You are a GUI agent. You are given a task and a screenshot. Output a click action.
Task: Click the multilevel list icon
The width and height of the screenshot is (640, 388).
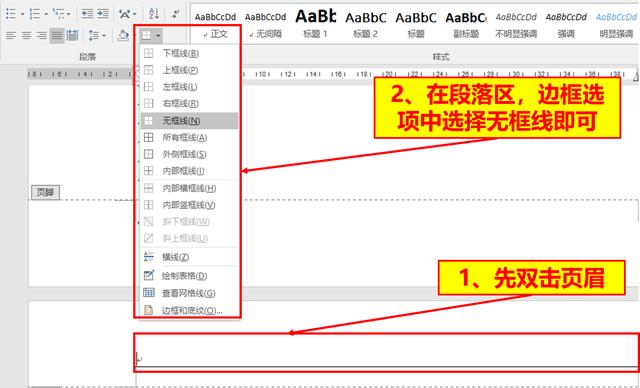click(59, 14)
